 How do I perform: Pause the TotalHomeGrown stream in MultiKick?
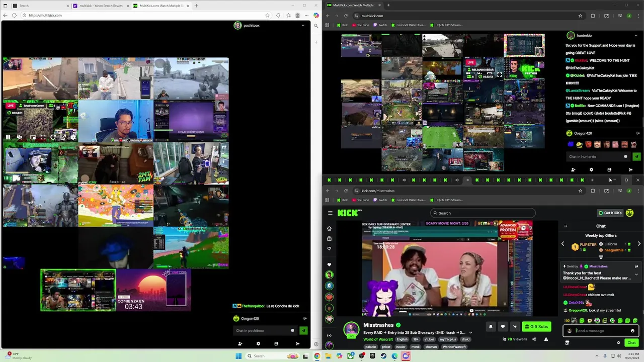[8, 137]
